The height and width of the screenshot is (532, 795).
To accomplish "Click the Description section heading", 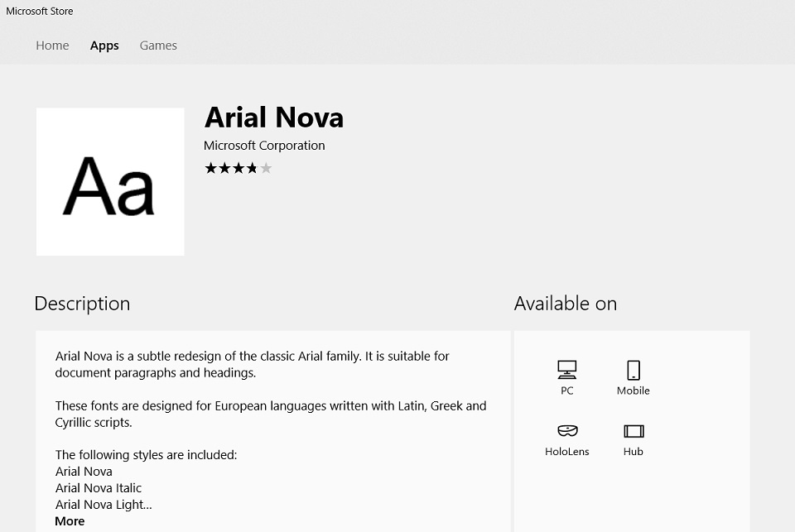I will (82, 304).
